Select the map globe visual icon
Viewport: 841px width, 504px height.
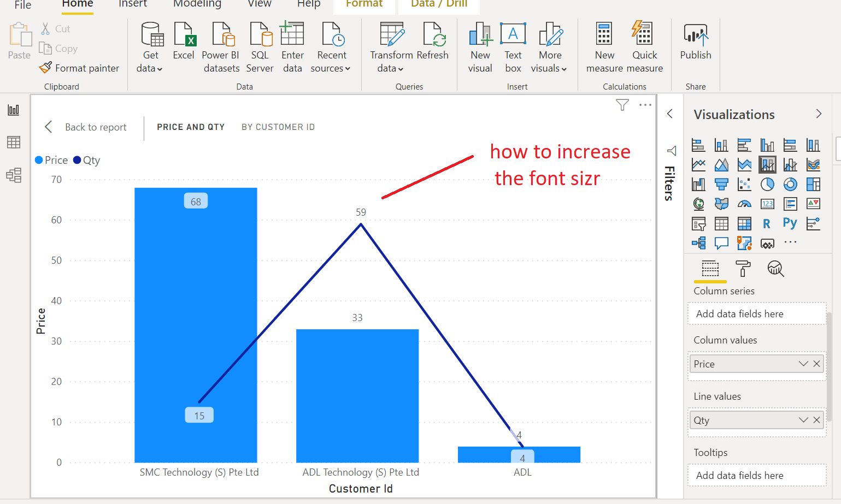[x=698, y=204]
